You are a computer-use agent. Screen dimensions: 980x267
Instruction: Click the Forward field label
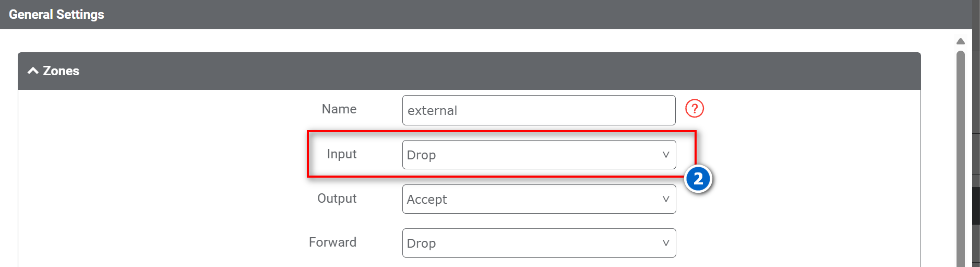click(333, 242)
